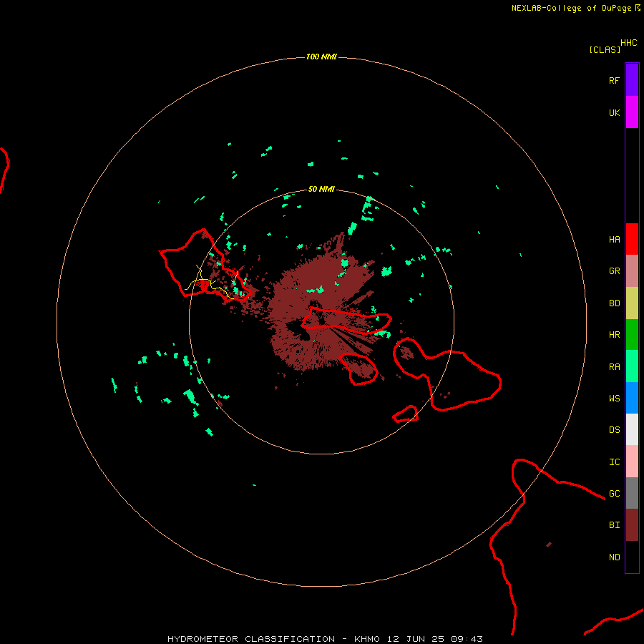Click the RF legend label
Image resolution: width=644 pixels, height=644 pixels.
pyautogui.click(x=614, y=80)
